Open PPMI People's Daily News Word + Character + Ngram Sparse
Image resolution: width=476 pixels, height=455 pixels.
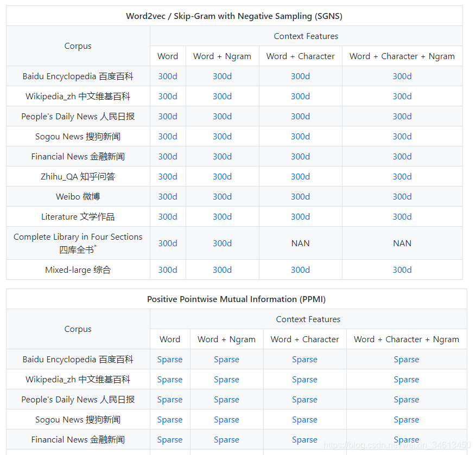pyautogui.click(x=407, y=400)
